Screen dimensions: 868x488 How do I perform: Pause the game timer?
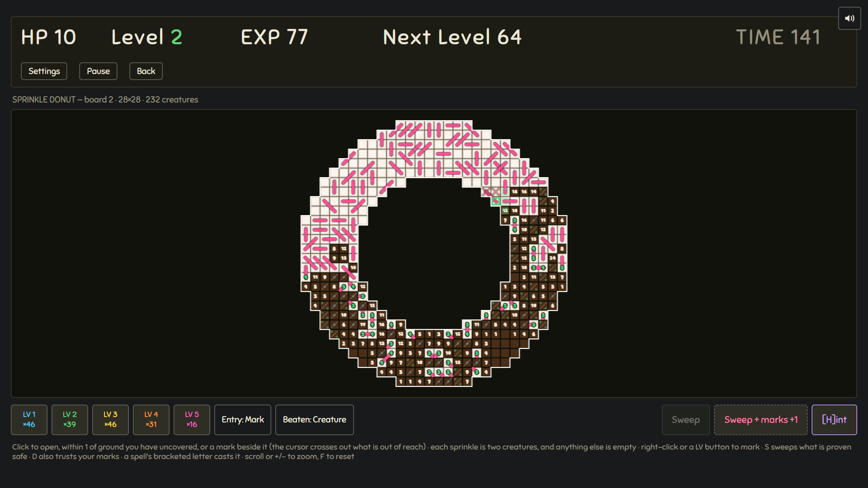[98, 71]
